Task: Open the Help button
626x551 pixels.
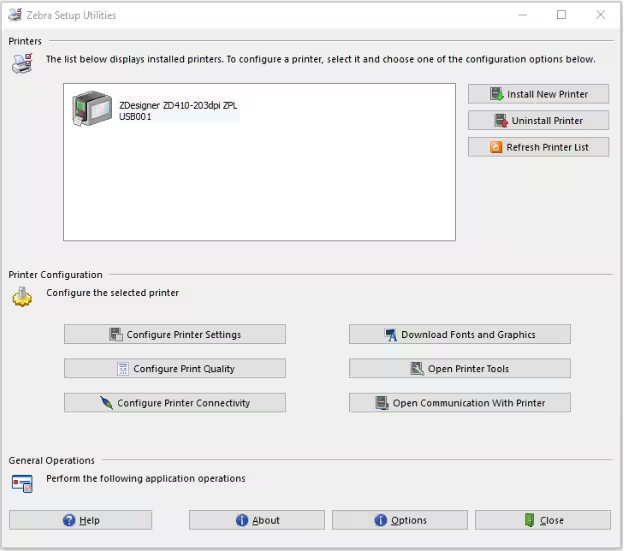Action: pyautogui.click(x=81, y=520)
